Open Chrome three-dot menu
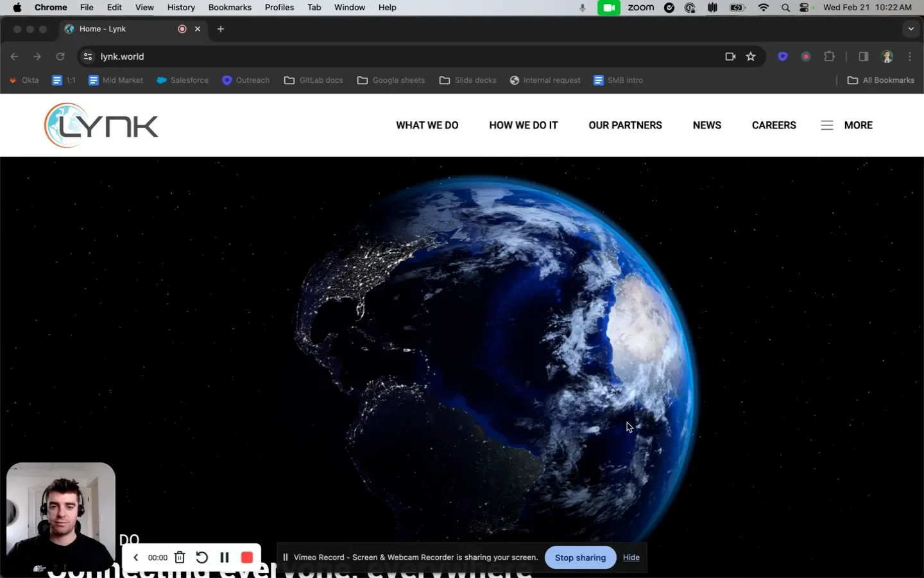This screenshot has width=924, height=578. [910, 57]
